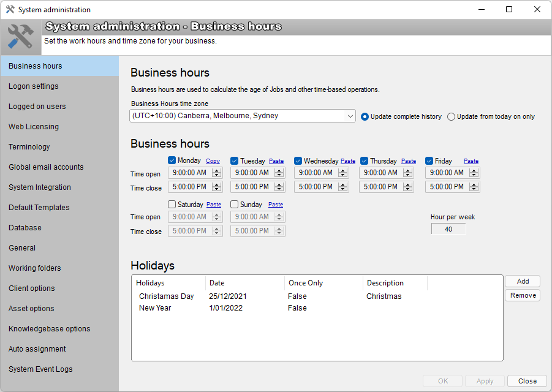Open the Logged on users section
Viewport: 552px width, 392px height.
[x=59, y=107]
